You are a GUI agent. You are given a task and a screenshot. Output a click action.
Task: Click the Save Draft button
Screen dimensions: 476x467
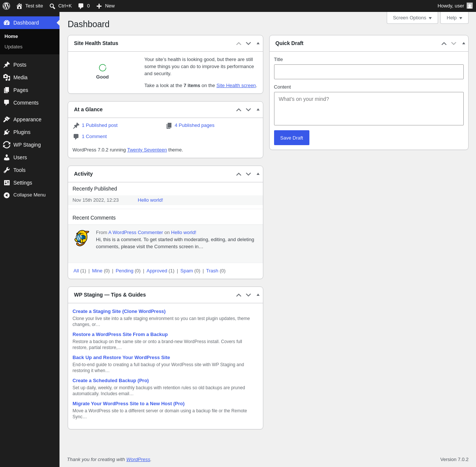292,138
